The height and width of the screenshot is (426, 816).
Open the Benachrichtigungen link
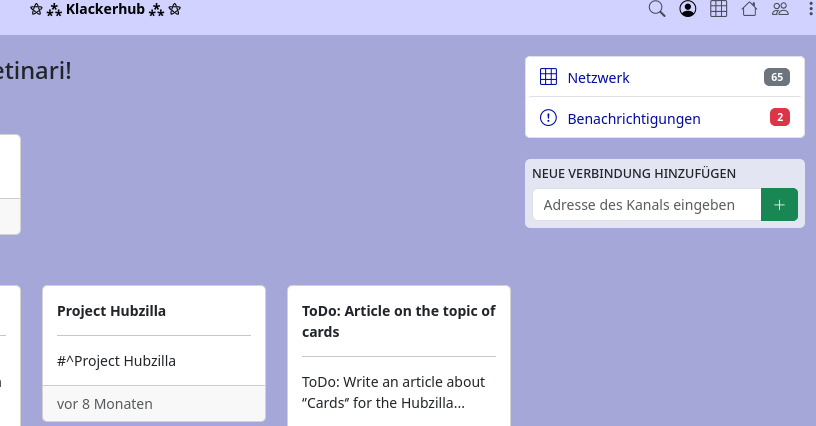[x=633, y=118]
